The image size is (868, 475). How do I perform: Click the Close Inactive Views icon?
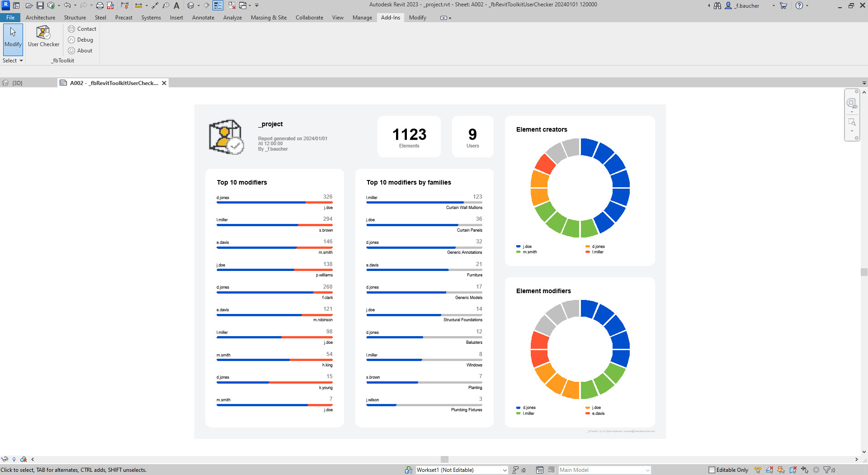232,5
